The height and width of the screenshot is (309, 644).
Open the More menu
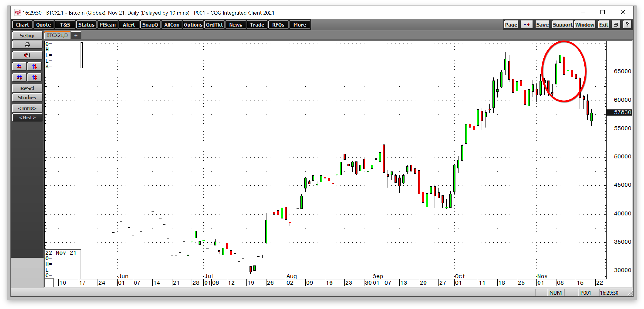coord(300,25)
